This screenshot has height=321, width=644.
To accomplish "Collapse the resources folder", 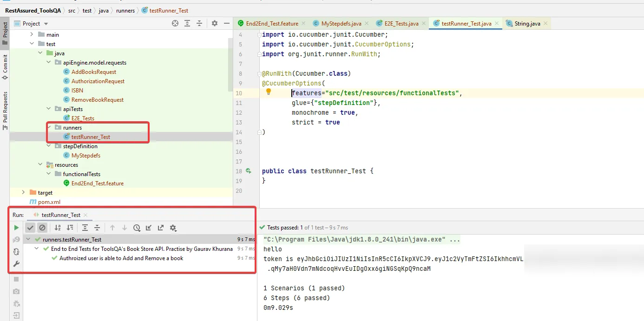I will pyautogui.click(x=40, y=164).
